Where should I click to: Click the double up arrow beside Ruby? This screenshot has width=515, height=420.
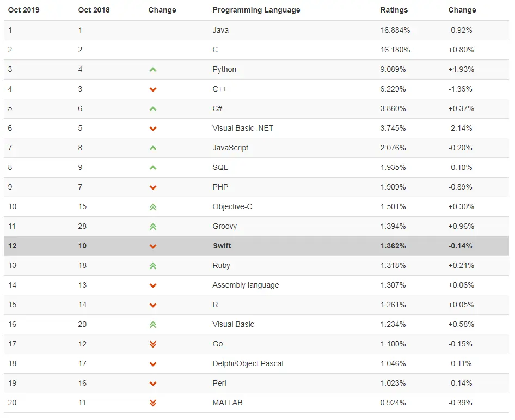153,266
